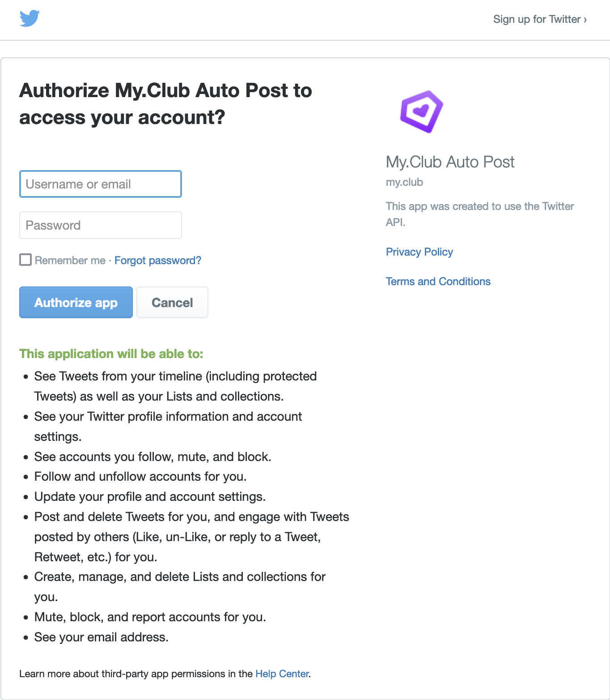The height and width of the screenshot is (700, 610).
Task: Open the Terms and Conditions link
Action: [438, 282]
